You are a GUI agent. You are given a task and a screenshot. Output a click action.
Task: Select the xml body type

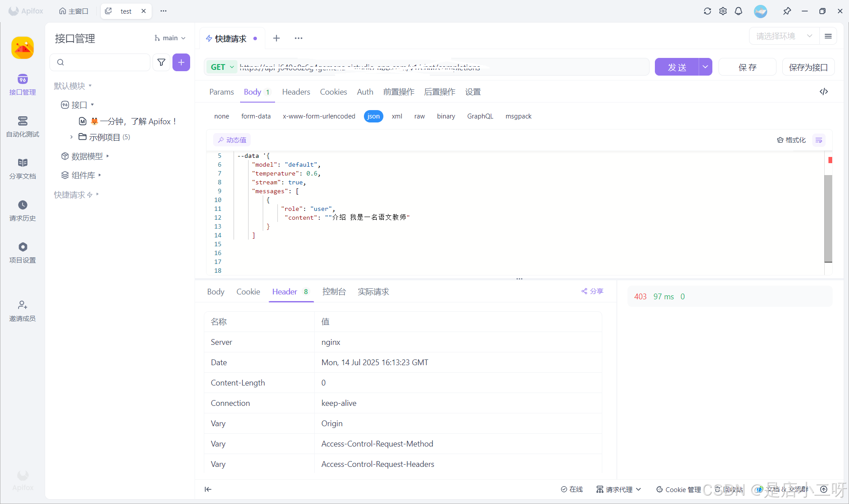click(x=397, y=116)
